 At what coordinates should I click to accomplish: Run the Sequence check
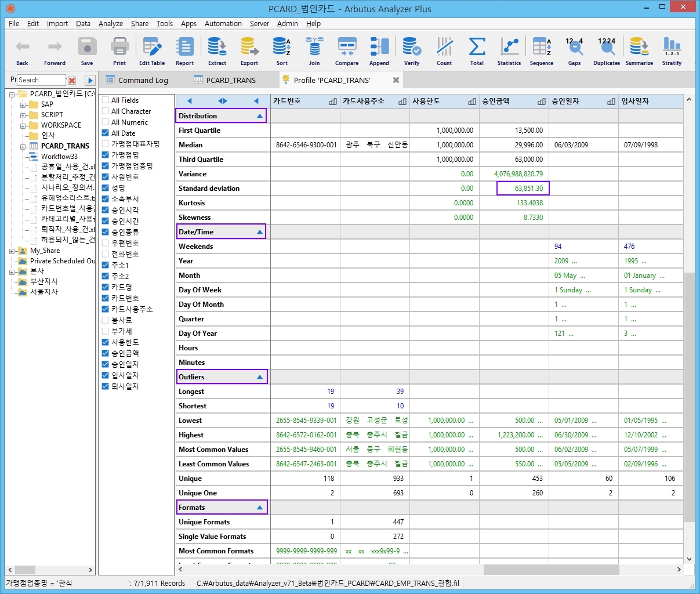pos(542,50)
